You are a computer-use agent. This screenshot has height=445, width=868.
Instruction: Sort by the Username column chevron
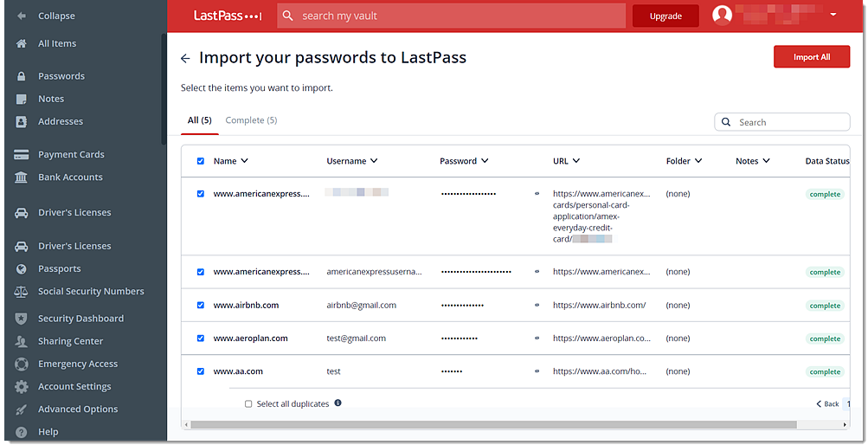tap(374, 160)
